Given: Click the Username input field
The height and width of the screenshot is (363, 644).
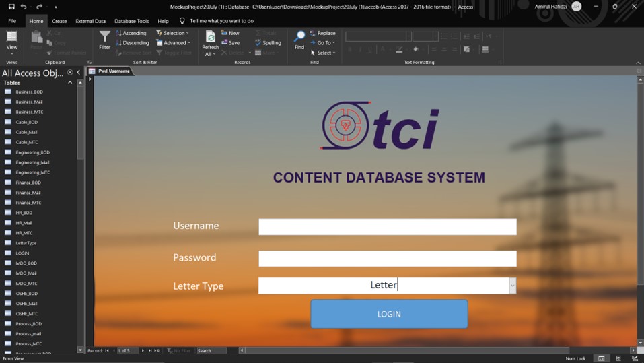Looking at the screenshot, I should coord(388,227).
